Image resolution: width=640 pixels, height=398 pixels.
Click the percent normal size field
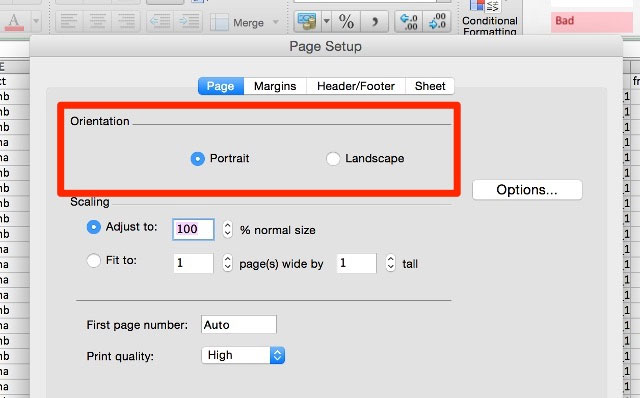pyautogui.click(x=193, y=229)
